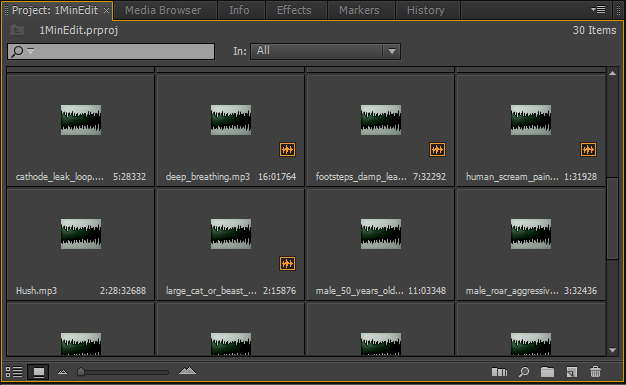Click inside the search field

[111, 51]
